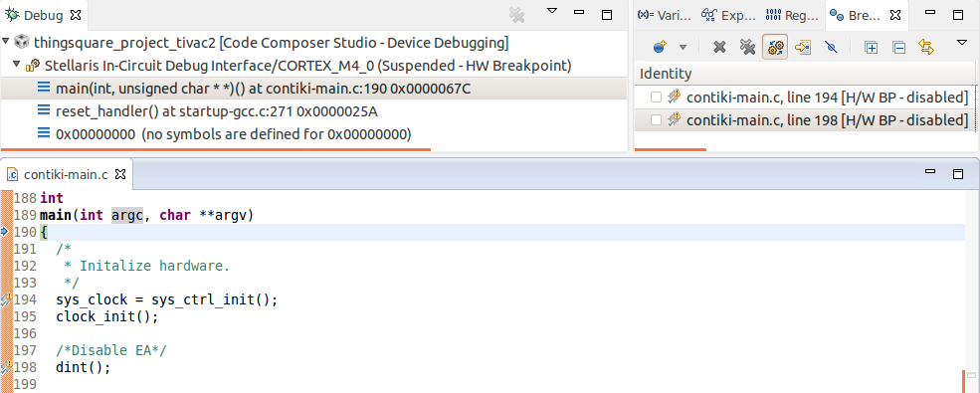Image resolution: width=980 pixels, height=393 pixels.
Task: Enable the line 198 breakpoint checkbox
Action: point(656,120)
